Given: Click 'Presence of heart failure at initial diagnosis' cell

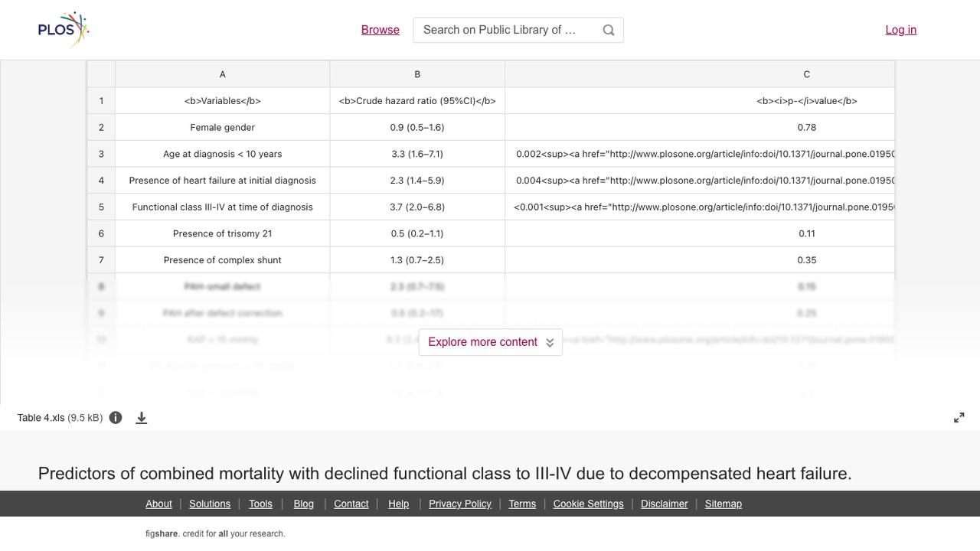Looking at the screenshot, I should 223,181.
